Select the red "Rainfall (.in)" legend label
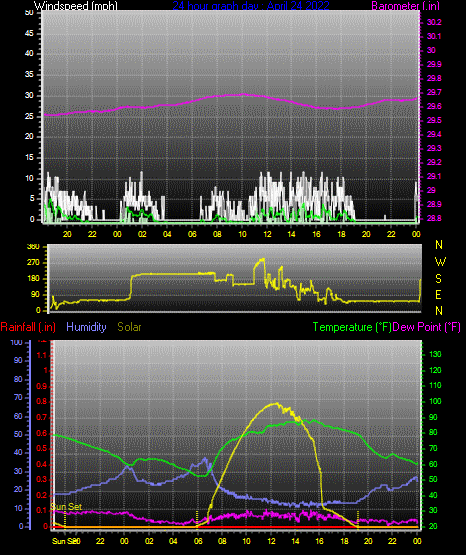This screenshot has width=466, height=555. tap(28, 327)
